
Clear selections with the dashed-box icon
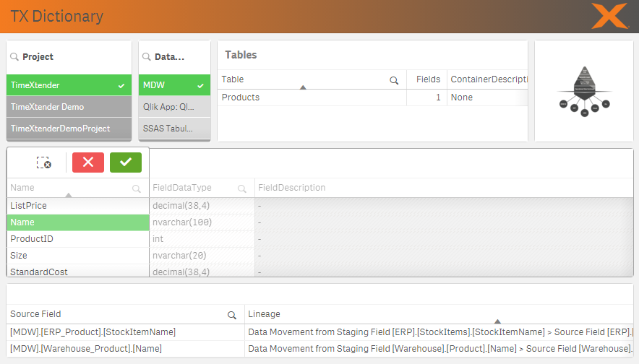point(43,162)
